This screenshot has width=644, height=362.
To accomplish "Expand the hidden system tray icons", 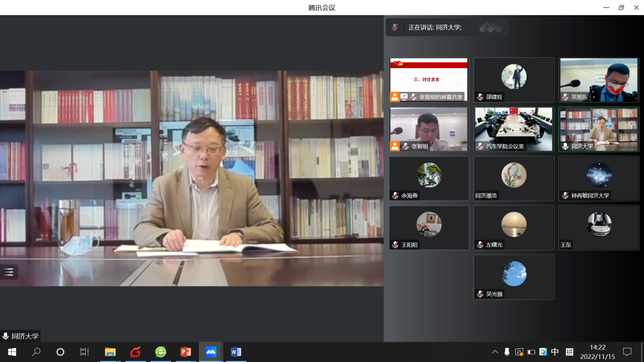I will 495,352.
